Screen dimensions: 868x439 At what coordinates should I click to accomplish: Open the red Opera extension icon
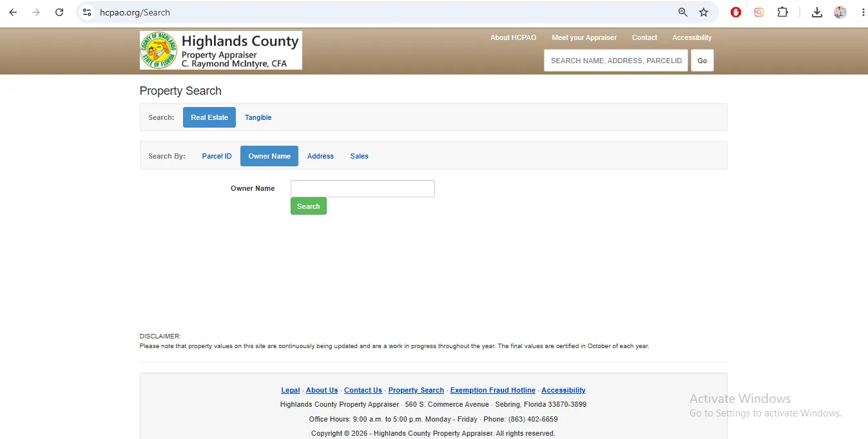(x=736, y=12)
